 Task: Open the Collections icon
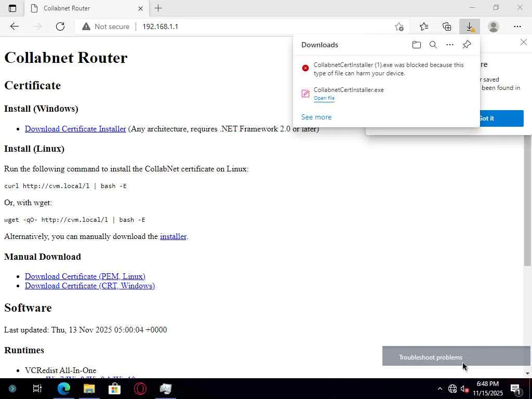tap(447, 26)
